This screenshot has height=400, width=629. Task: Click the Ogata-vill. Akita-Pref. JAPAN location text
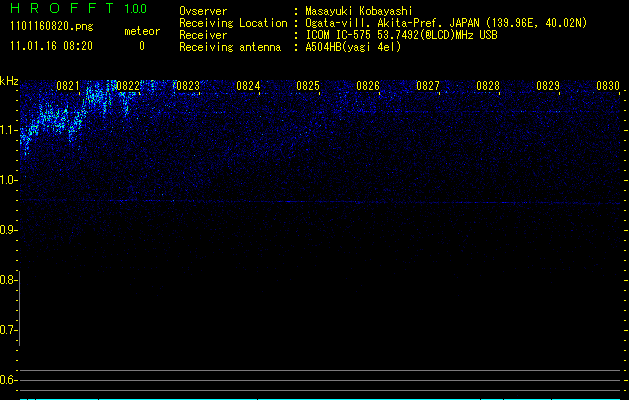(x=446, y=23)
